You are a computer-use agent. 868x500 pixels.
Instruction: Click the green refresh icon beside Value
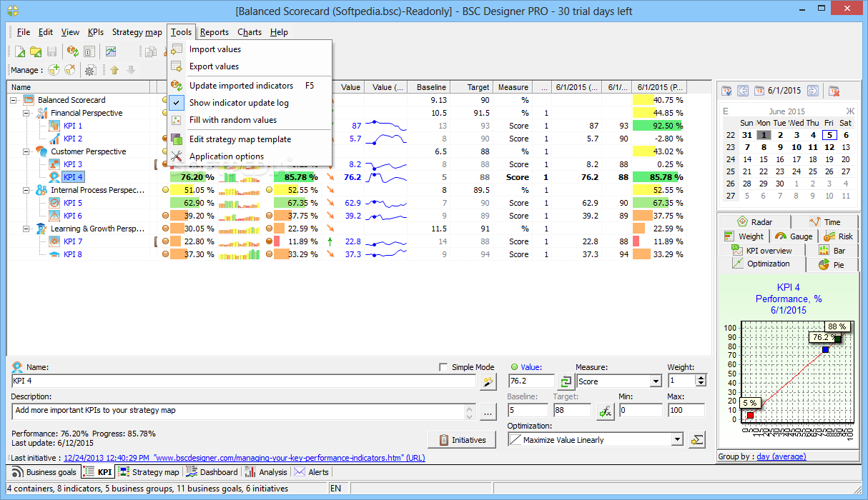tap(566, 381)
